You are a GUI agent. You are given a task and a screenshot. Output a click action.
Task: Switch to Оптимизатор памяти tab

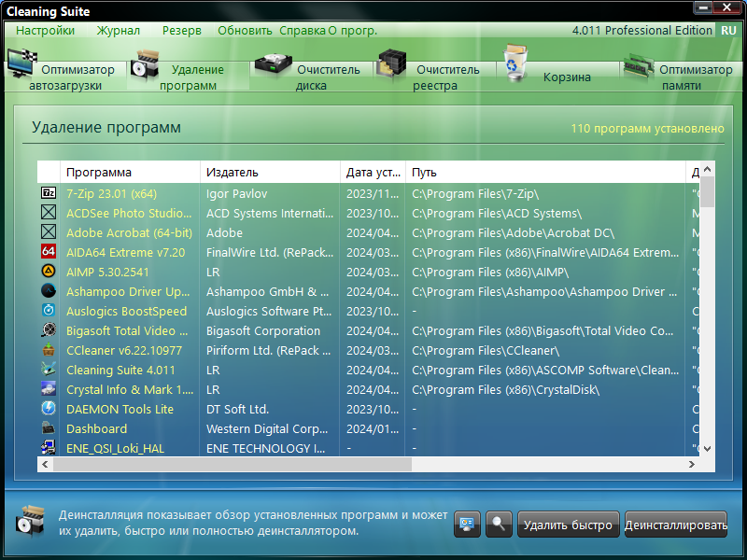tap(682, 77)
